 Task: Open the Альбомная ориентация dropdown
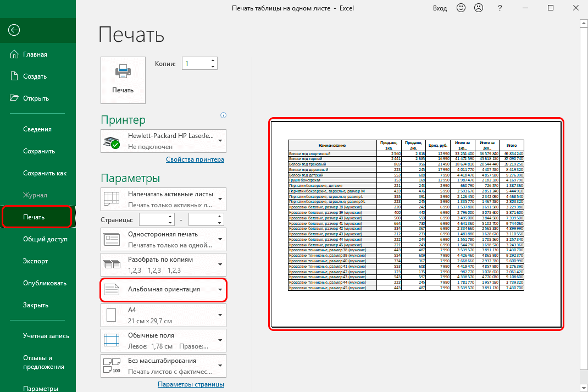(x=219, y=290)
